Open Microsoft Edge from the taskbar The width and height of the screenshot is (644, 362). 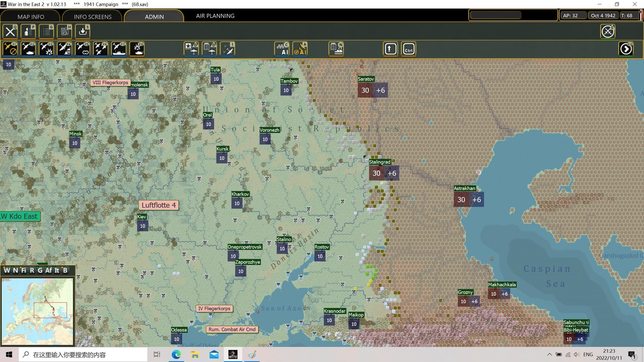tap(176, 355)
